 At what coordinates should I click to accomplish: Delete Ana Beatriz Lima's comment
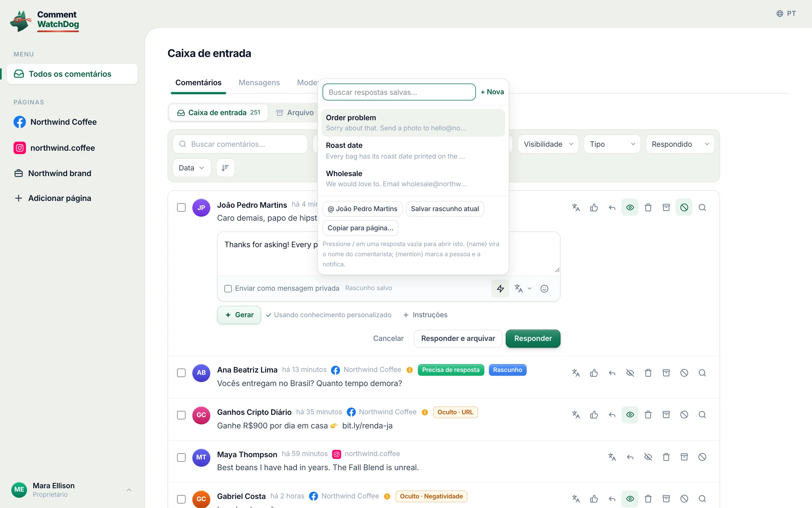point(648,373)
